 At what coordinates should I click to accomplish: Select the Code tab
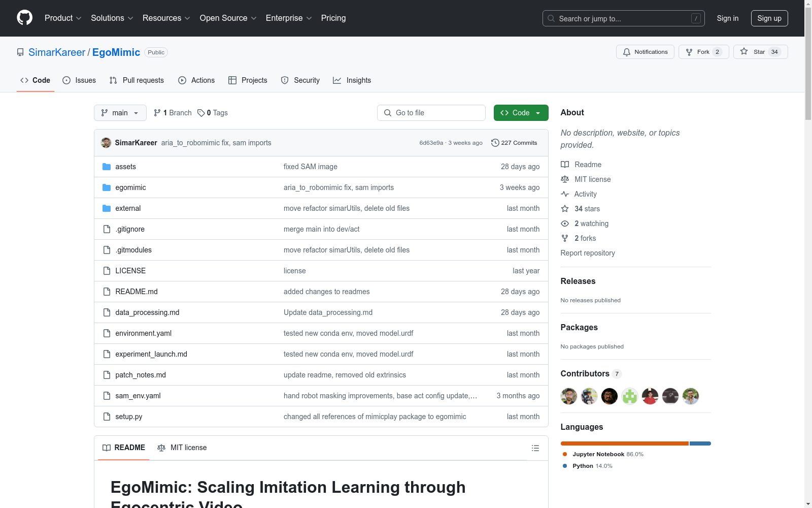tap(36, 80)
